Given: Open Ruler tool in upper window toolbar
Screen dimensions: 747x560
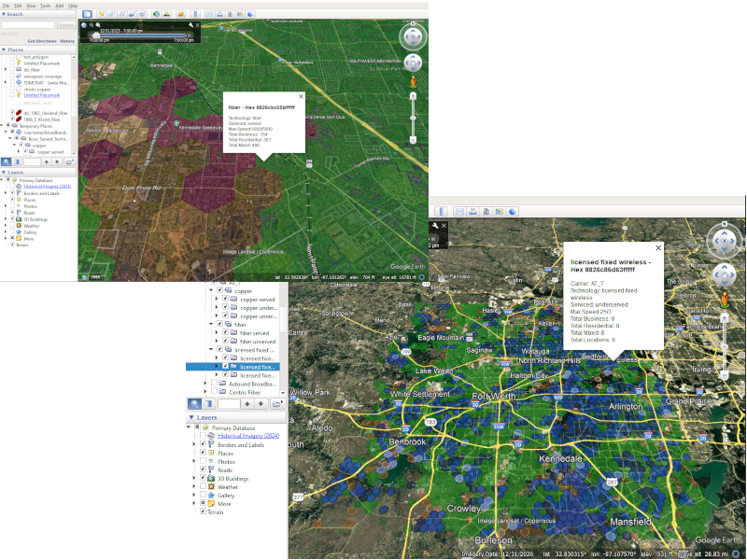Looking at the screenshot, I should tap(195, 14).
